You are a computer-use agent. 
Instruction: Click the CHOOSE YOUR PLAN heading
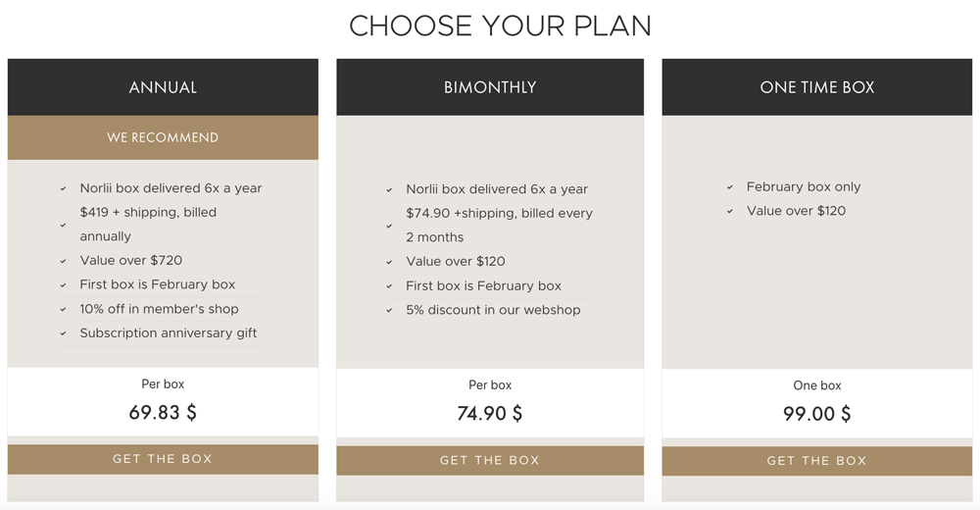(x=500, y=26)
